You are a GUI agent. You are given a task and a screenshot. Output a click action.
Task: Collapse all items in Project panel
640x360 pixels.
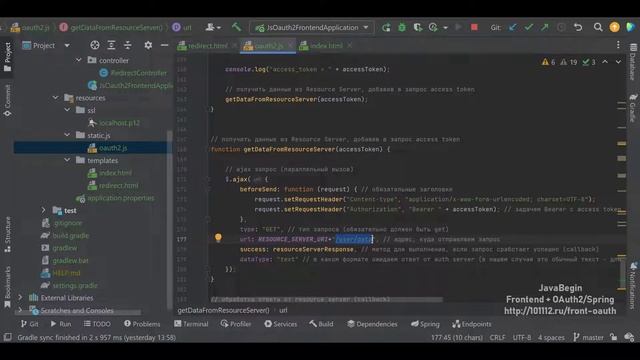[128, 45]
